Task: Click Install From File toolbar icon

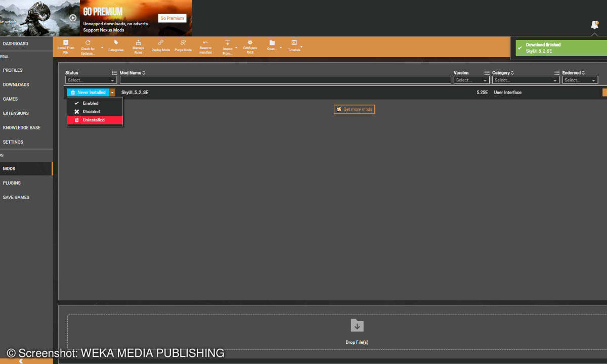Action: click(x=66, y=42)
